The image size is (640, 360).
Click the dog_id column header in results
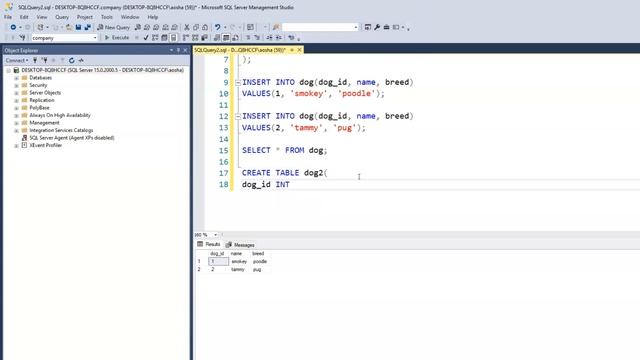[218, 253]
